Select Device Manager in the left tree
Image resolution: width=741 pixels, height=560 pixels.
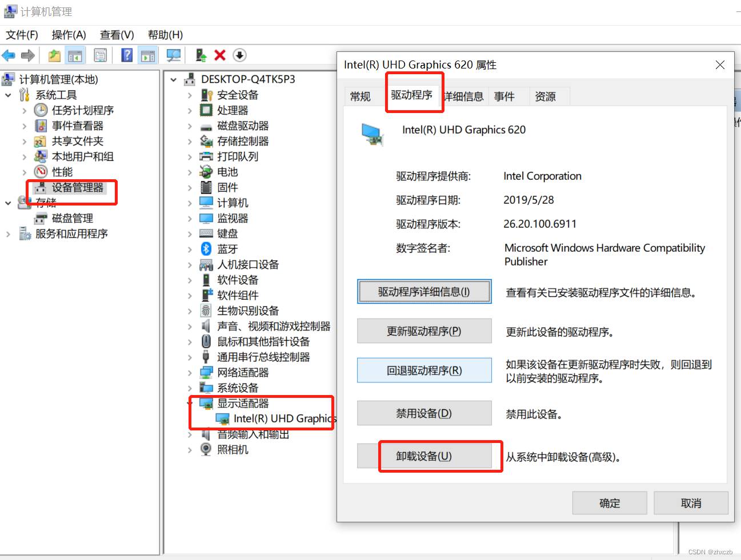click(78, 187)
